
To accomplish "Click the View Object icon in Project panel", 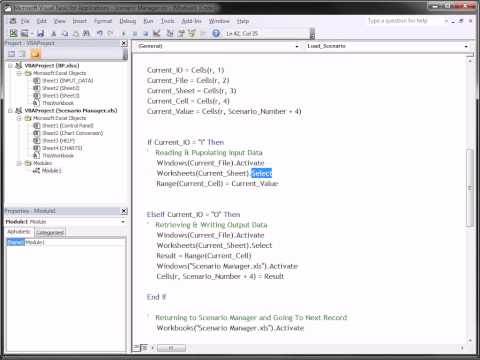I will click(x=22, y=54).
